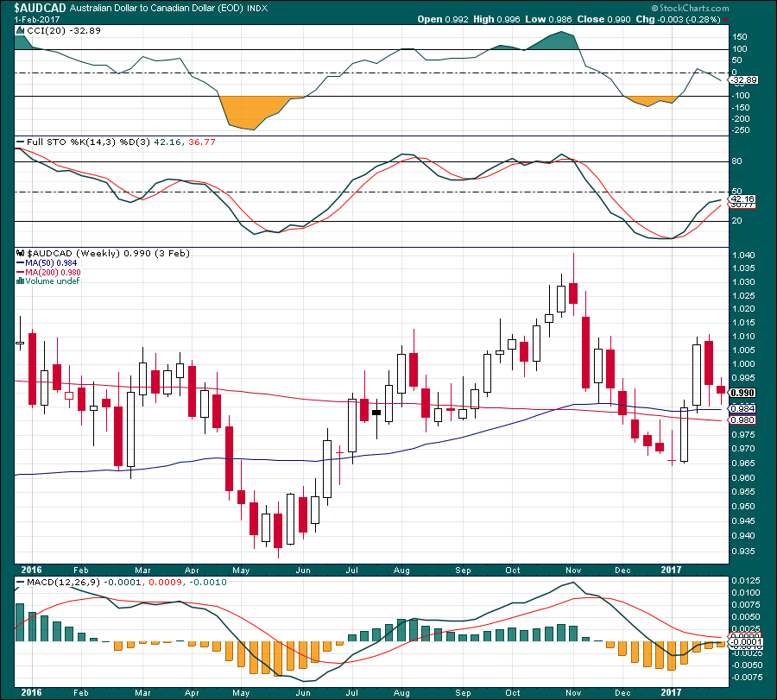Click the MA(200) 0.980 legend text
Image resolution: width=777 pixels, height=700 pixels.
pyautogui.click(x=53, y=273)
